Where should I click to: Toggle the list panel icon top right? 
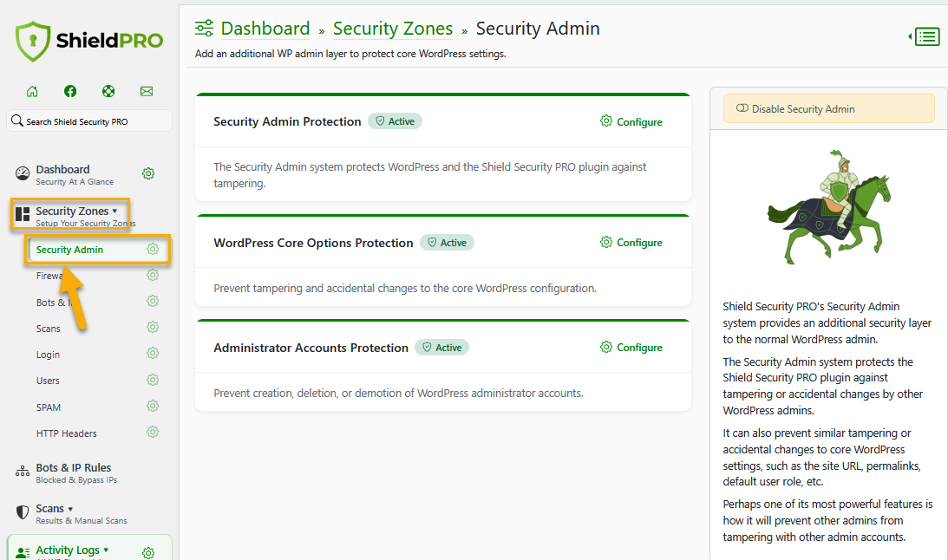point(925,36)
